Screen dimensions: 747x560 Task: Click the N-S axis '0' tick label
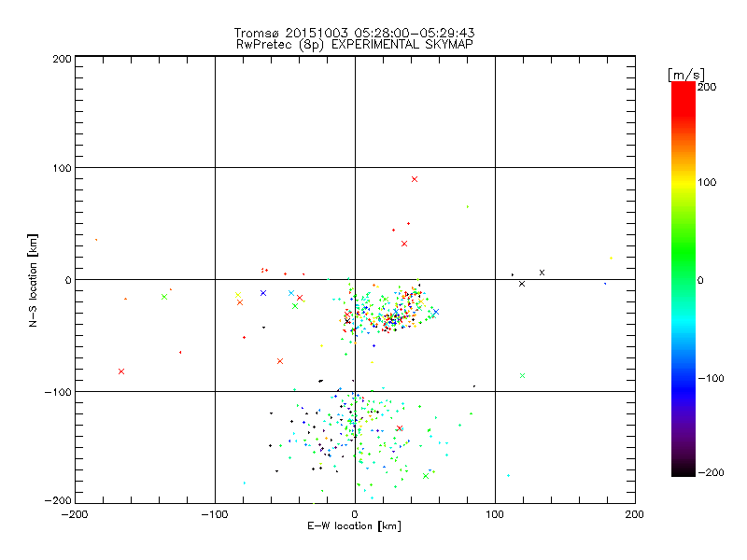coord(68,280)
